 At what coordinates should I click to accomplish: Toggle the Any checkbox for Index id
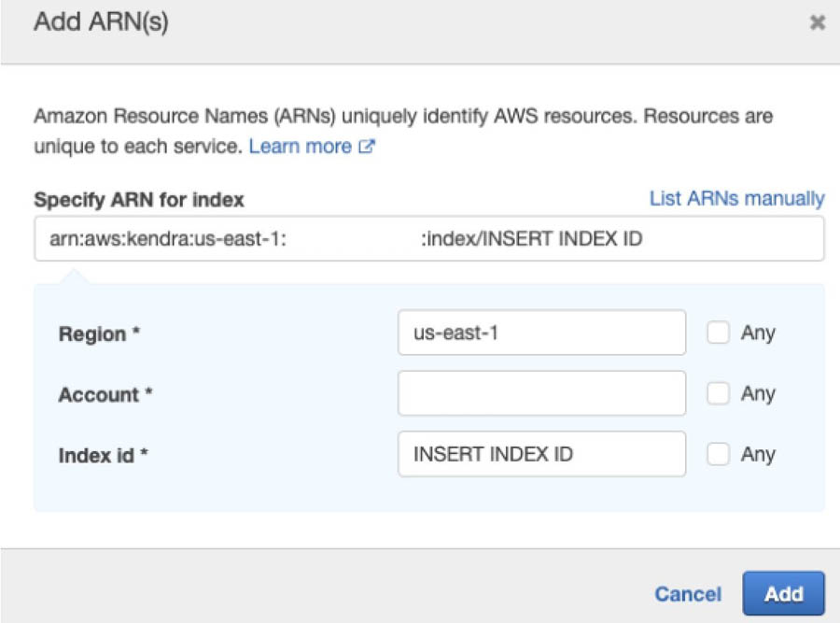718,454
